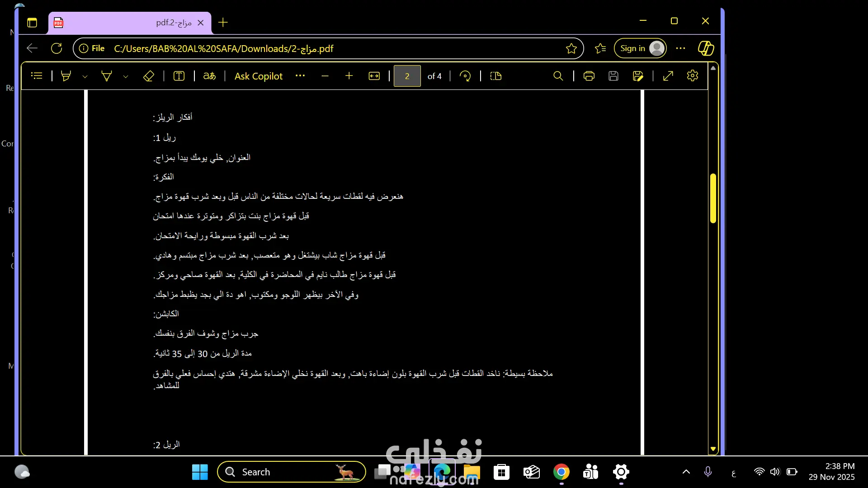Click the Add text tool
Screen dimensions: 868x488
pos(179,76)
